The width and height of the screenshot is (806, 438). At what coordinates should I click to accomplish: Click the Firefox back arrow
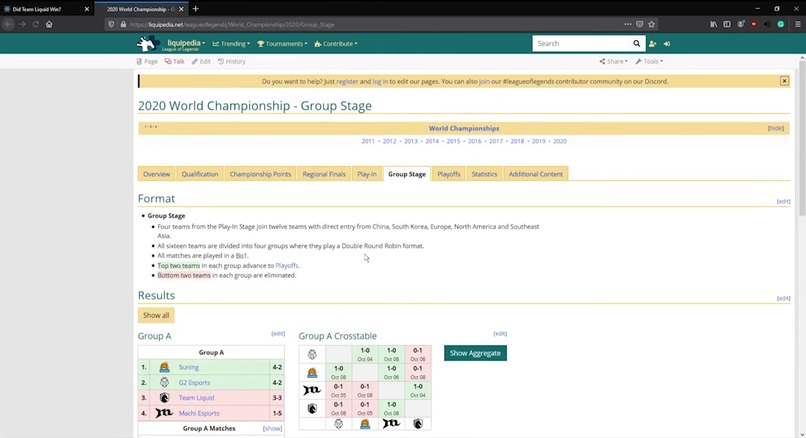pos(8,24)
